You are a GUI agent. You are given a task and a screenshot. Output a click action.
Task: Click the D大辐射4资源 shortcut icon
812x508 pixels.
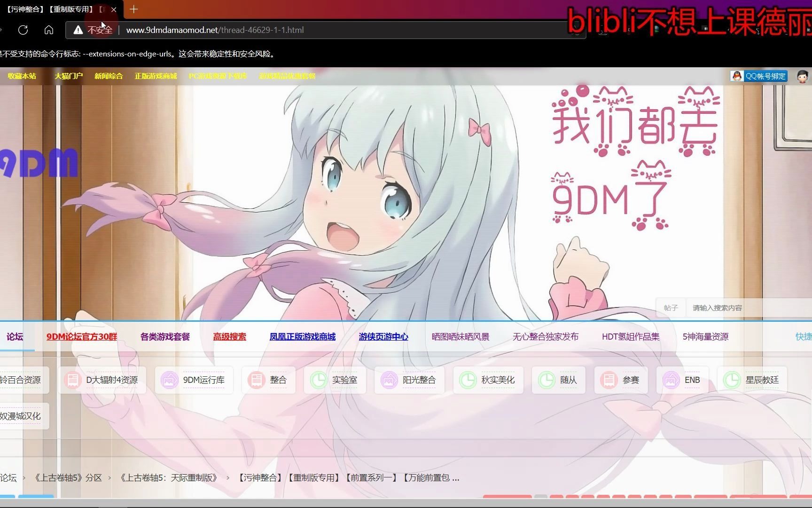coord(72,380)
